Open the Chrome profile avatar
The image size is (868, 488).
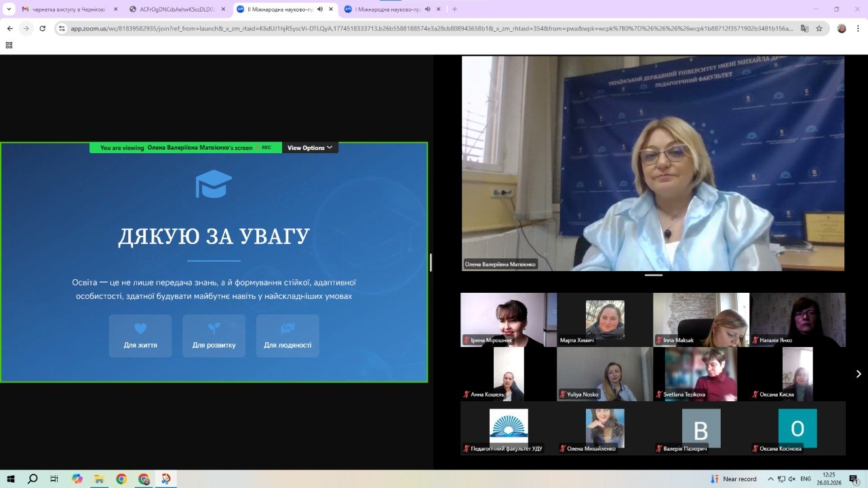tap(842, 28)
